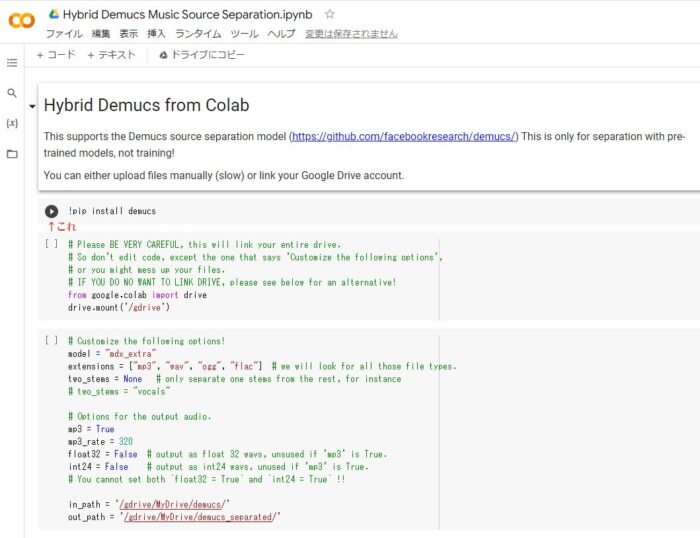Collapse the Hybrid Demucs from Colab section
700x538 pixels.
[x=32, y=106]
